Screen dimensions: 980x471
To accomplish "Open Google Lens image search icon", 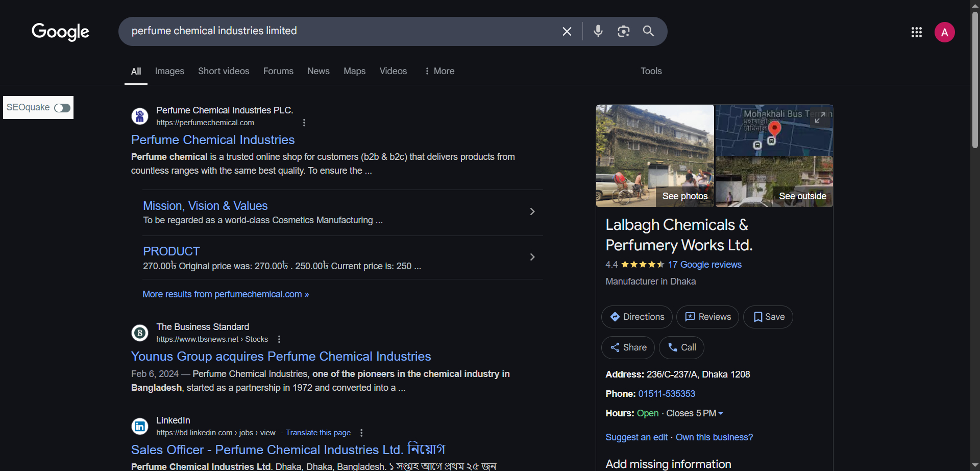I will tap(623, 31).
